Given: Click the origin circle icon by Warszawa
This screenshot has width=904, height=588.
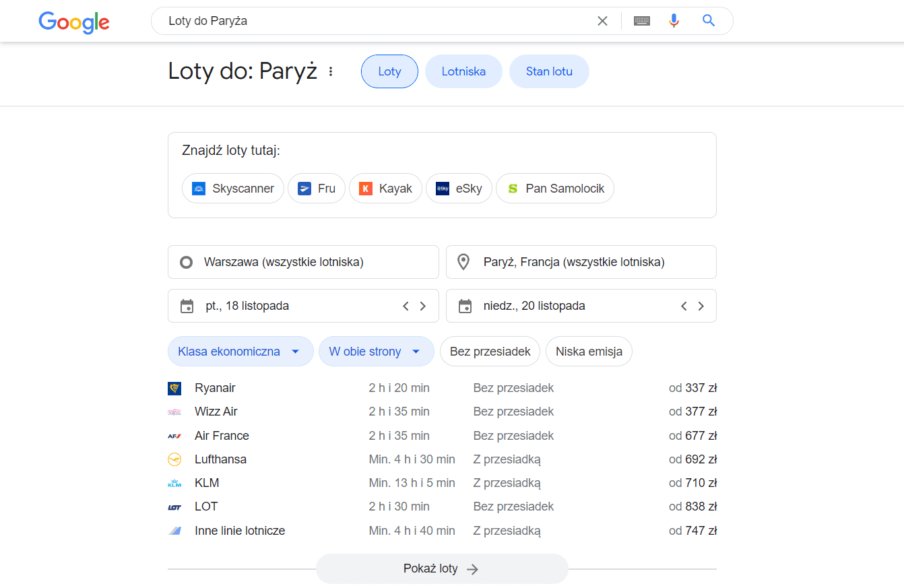Looking at the screenshot, I should (187, 262).
